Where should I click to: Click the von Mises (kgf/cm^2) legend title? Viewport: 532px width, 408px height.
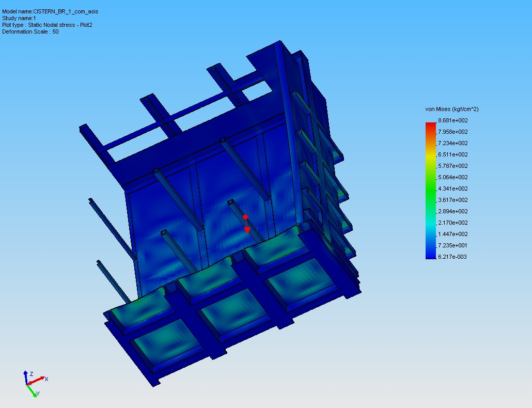click(x=452, y=109)
